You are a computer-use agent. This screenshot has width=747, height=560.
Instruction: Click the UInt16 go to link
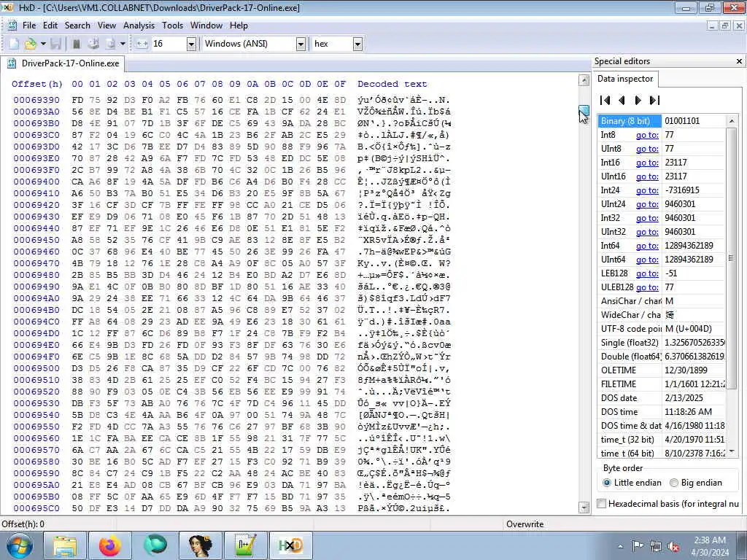[647, 176]
